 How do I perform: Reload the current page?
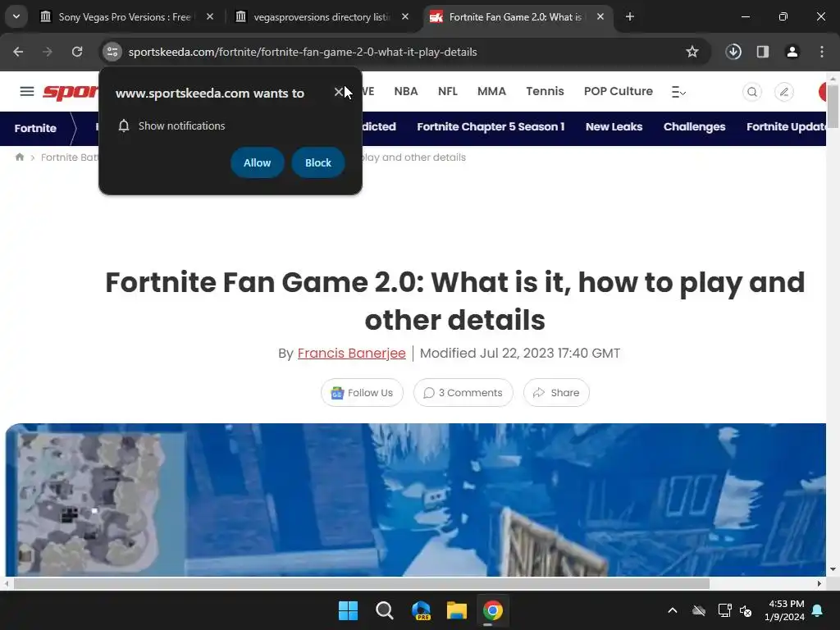pos(77,52)
